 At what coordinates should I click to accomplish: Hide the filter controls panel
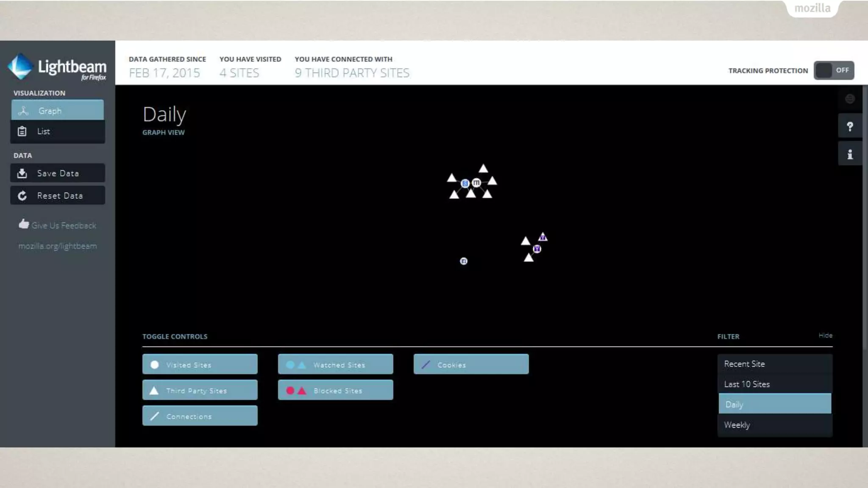[825, 335]
